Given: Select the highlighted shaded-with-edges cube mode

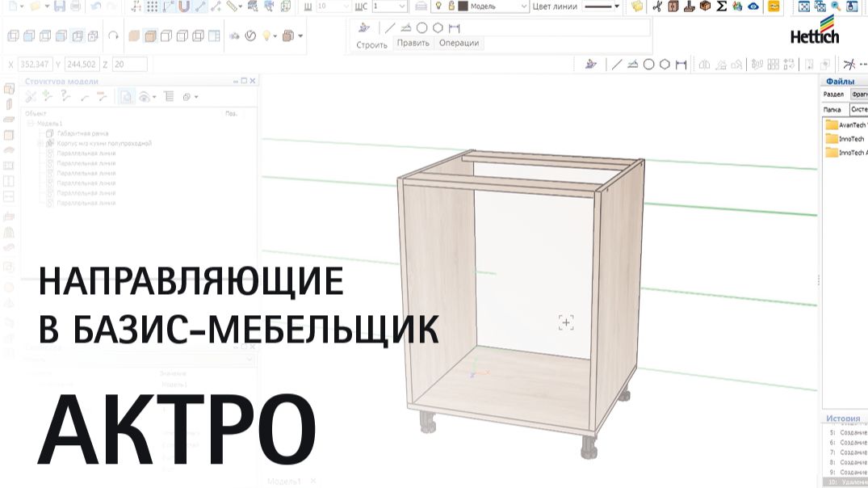Looking at the screenshot, I should coord(150,36).
